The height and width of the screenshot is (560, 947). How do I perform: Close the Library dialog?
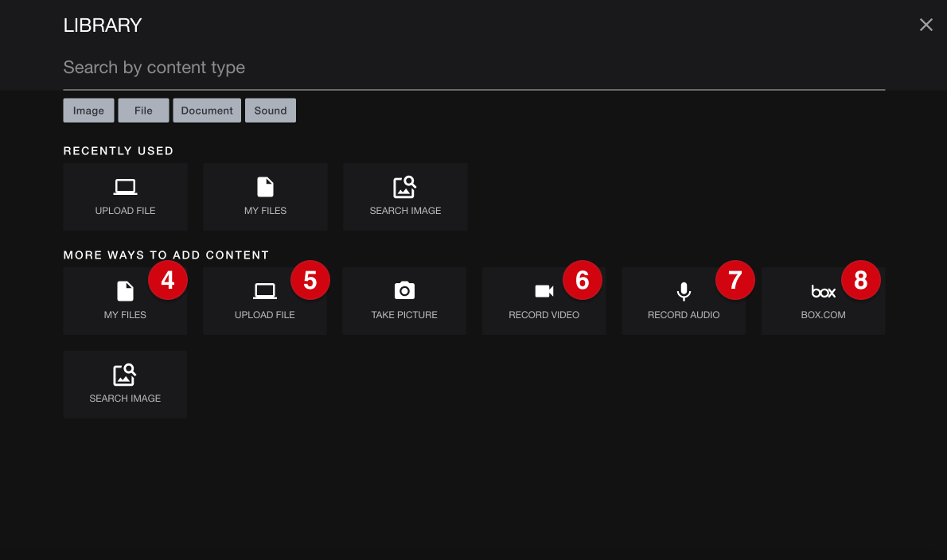(x=926, y=25)
